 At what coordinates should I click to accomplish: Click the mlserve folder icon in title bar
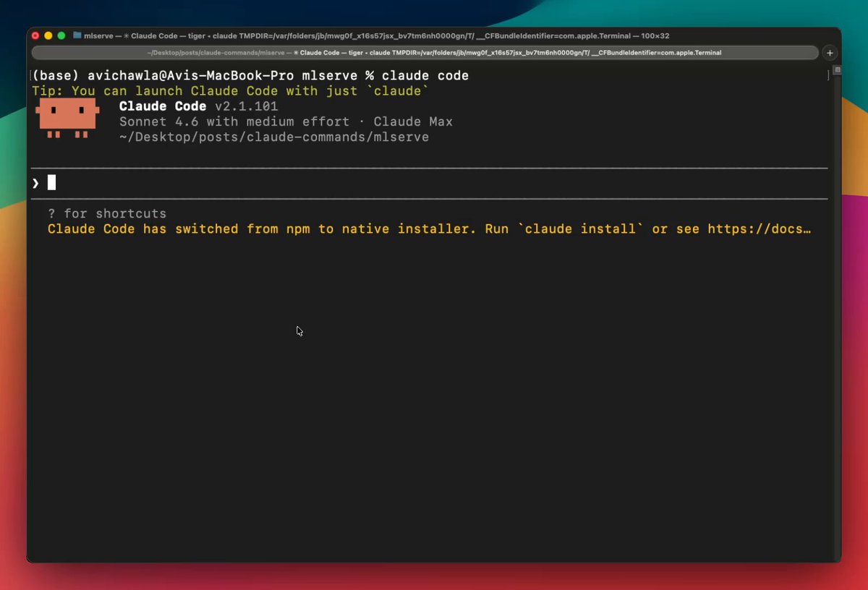[x=77, y=35]
